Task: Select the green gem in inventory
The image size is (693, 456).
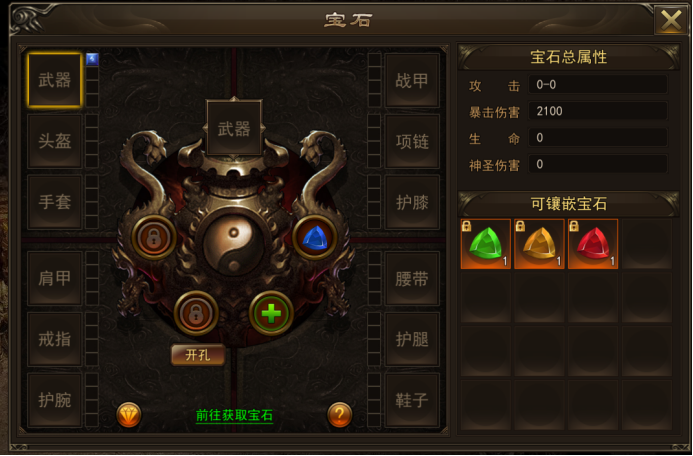Action: [x=486, y=243]
